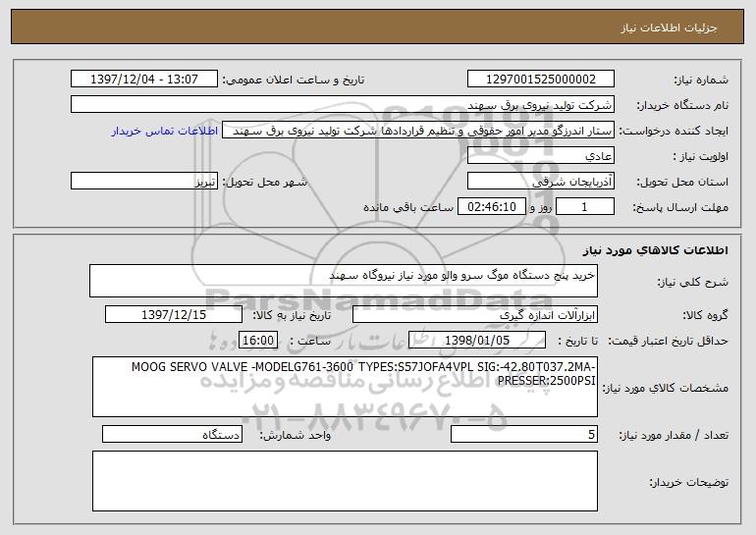The height and width of the screenshot is (535, 756).
Task: Select the label حداقل تاریخ اعتبار قیمت
Action: click(668, 341)
